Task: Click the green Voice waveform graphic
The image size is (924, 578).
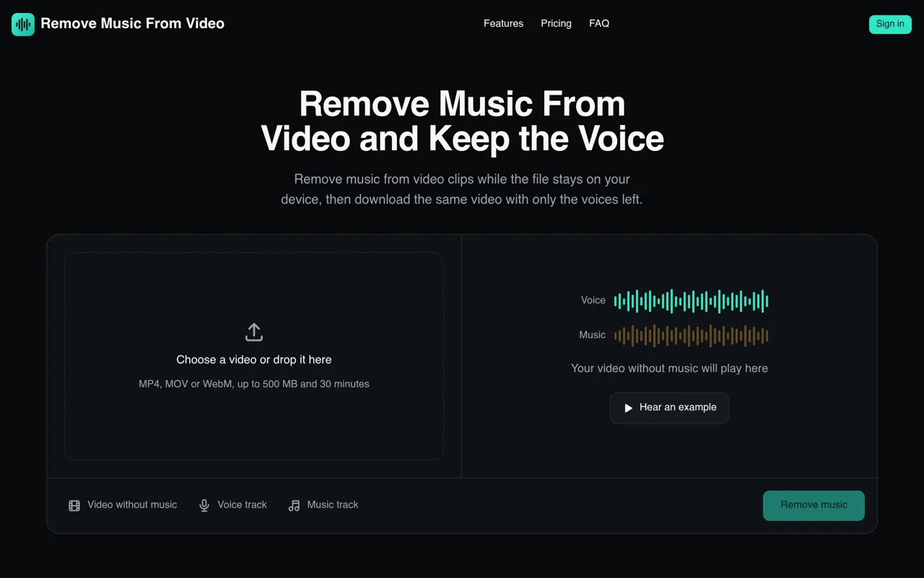Action: 691,301
